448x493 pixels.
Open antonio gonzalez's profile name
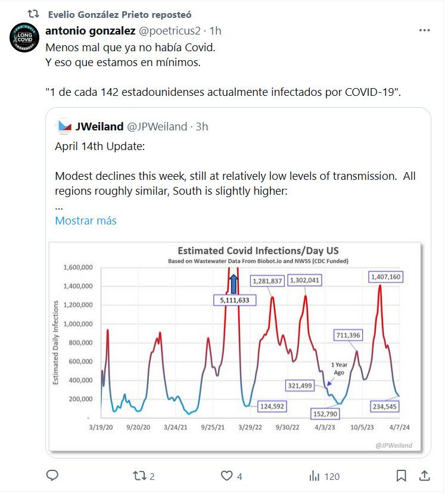[x=90, y=30]
